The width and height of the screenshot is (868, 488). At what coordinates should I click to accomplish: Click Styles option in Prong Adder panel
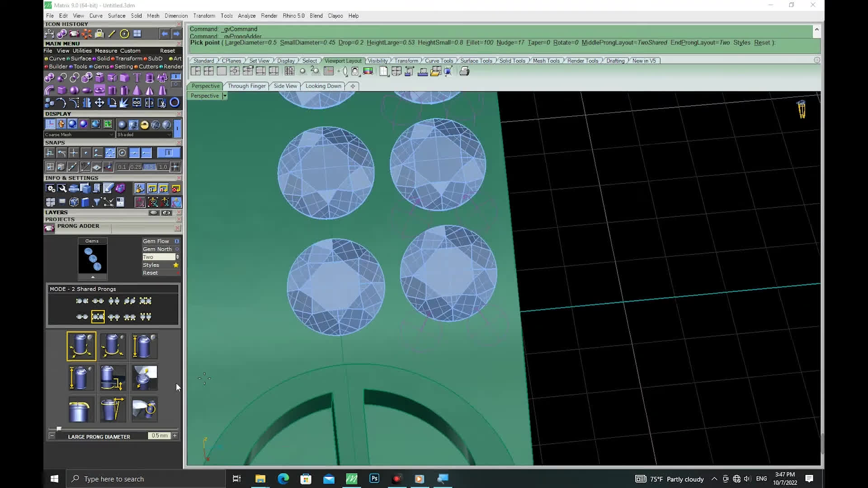click(151, 265)
